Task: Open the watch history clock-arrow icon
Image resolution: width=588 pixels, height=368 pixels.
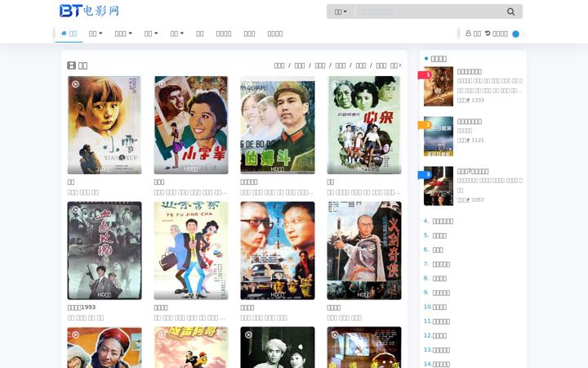Action: tap(488, 34)
